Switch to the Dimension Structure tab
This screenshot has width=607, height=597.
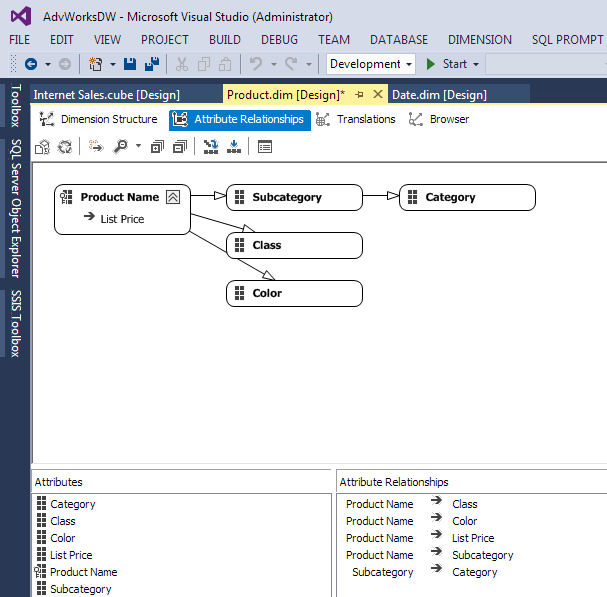(x=99, y=119)
